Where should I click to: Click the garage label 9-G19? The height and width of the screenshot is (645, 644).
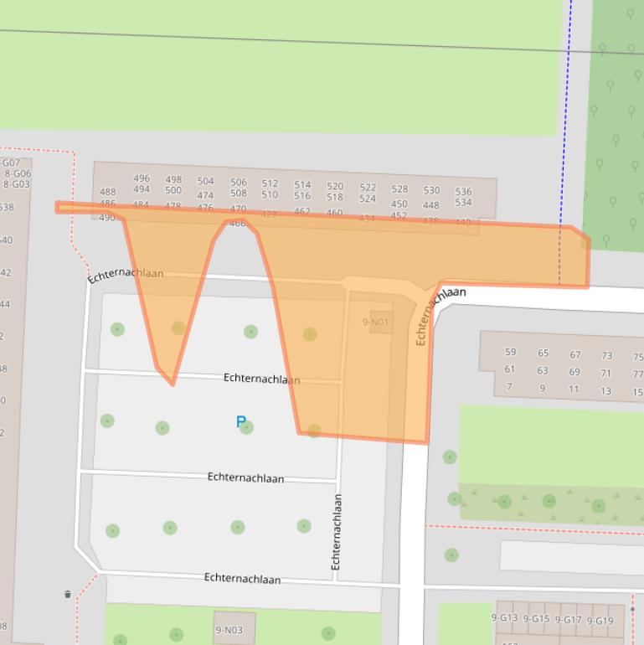pos(600,621)
